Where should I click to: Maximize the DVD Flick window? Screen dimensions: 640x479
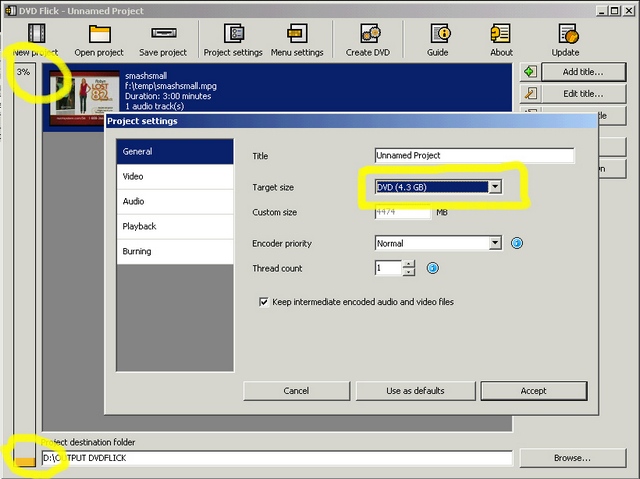(x=614, y=11)
